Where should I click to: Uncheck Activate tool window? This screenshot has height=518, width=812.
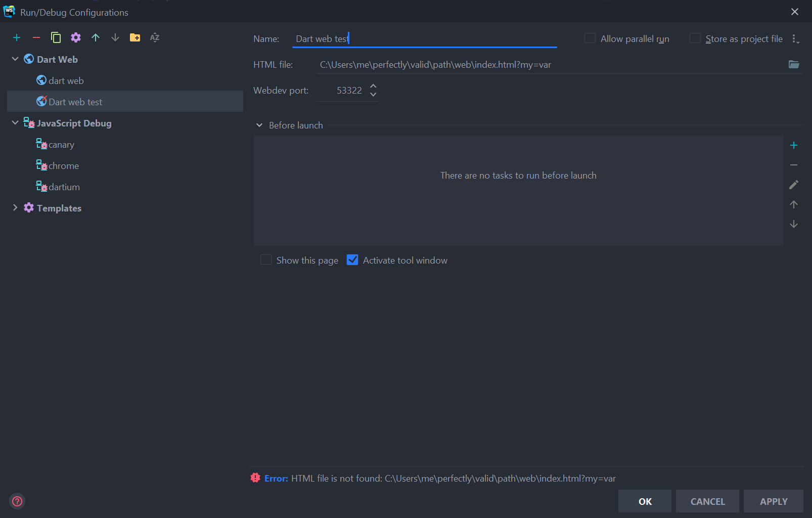point(352,260)
